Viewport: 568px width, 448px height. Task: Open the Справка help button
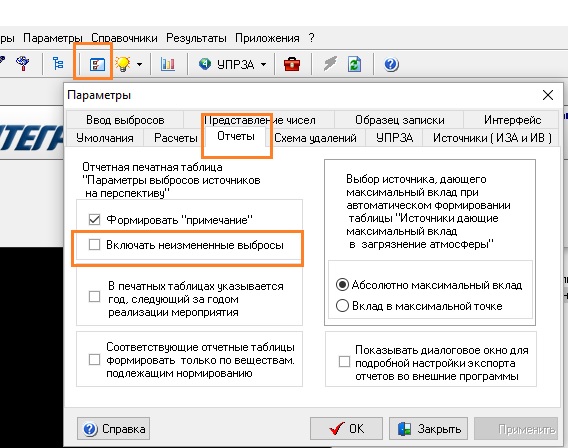(x=113, y=429)
